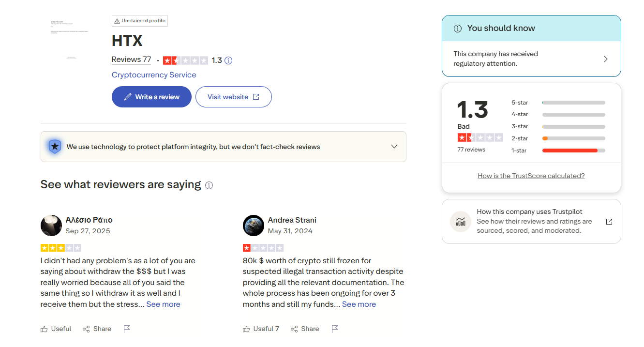Open external link icon in Trustpilot usage card

pyautogui.click(x=609, y=222)
